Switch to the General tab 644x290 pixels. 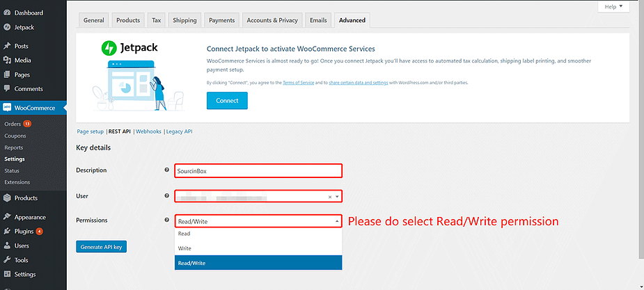point(94,20)
